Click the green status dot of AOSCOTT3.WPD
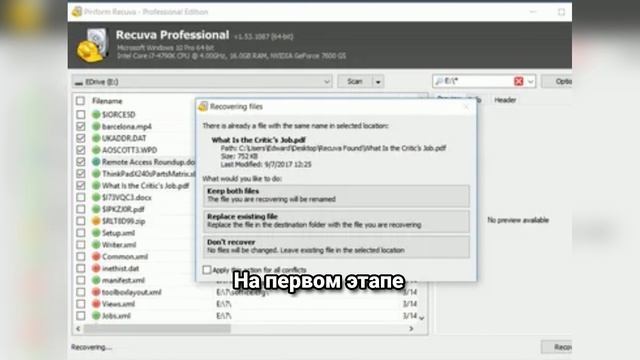The image size is (640, 360). pyautogui.click(x=96, y=150)
